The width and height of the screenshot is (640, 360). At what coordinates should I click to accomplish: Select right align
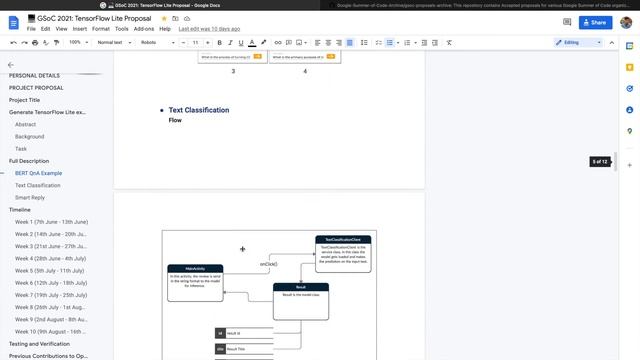339,42
